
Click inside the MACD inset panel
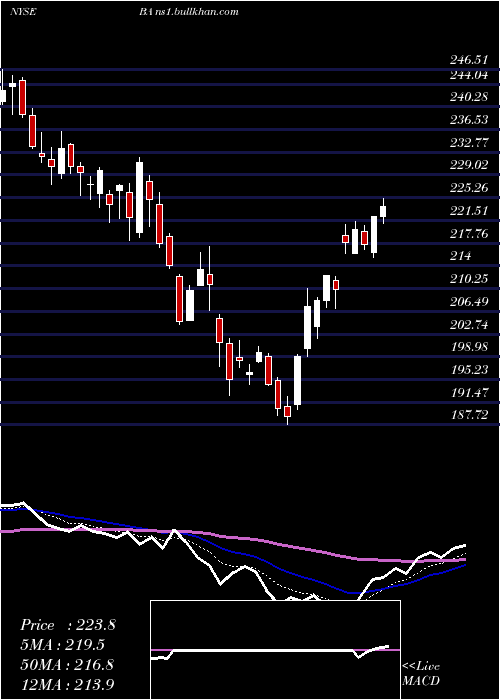pos(275,650)
